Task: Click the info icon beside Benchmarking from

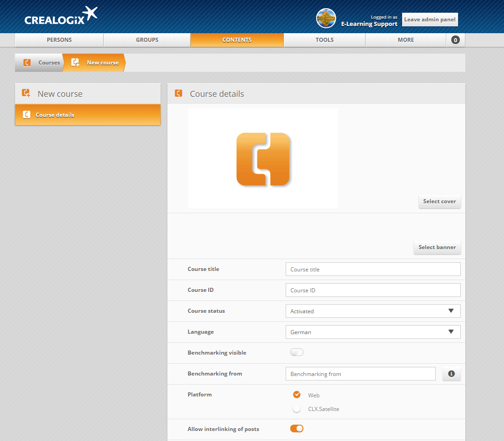Action: pyautogui.click(x=451, y=374)
